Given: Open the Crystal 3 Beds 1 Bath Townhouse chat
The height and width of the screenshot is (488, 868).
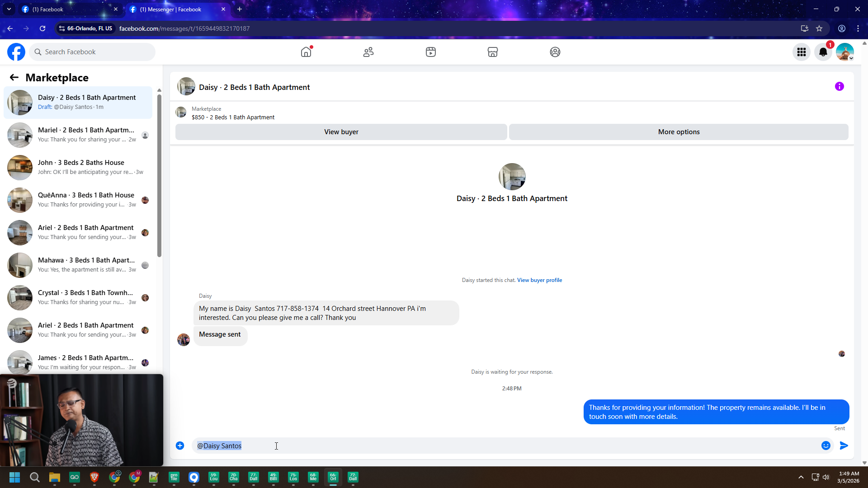Looking at the screenshot, I should 78,298.
